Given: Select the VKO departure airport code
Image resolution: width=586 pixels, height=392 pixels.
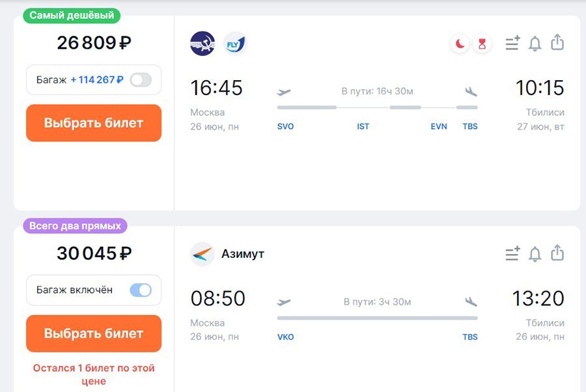Looking at the screenshot, I should (x=285, y=337).
